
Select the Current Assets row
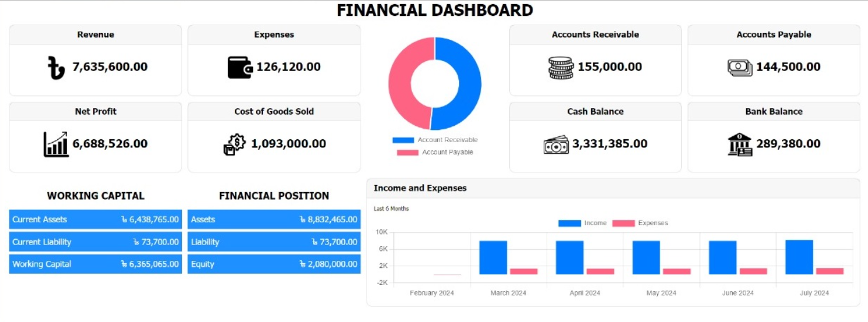[x=95, y=219]
